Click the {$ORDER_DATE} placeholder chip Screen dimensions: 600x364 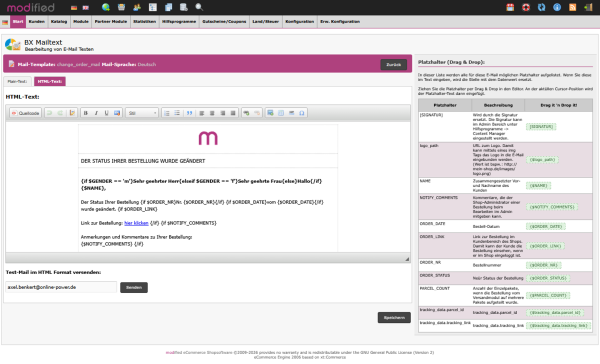tap(546, 227)
